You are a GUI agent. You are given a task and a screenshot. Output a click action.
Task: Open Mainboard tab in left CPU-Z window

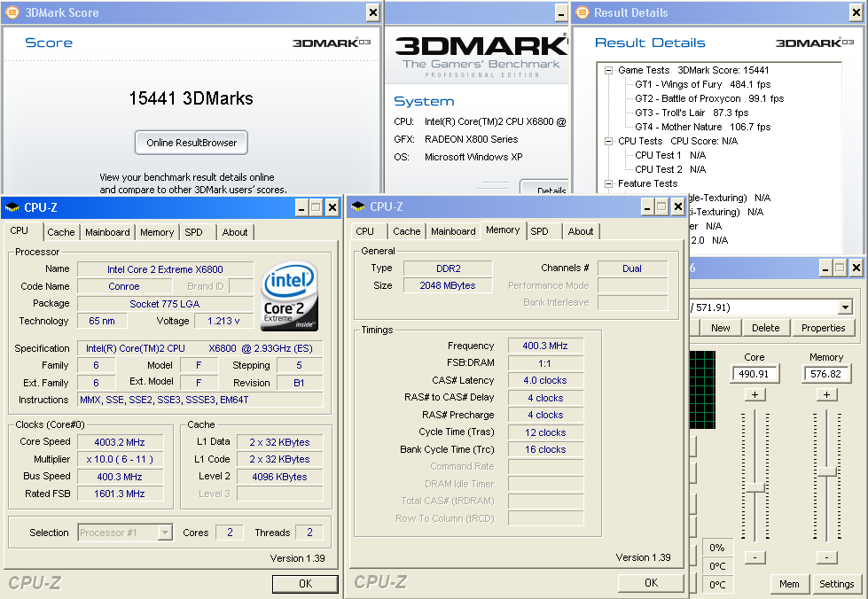coord(107,232)
